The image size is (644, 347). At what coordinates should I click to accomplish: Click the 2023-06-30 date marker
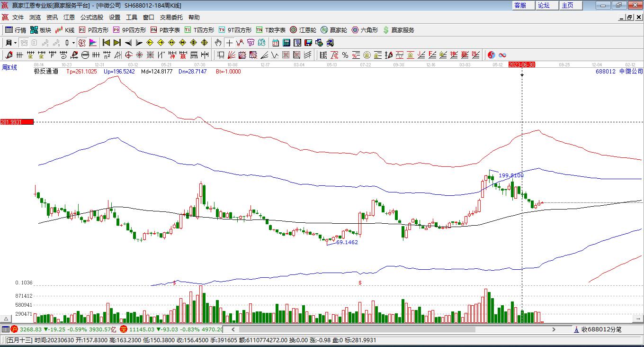pos(522,64)
